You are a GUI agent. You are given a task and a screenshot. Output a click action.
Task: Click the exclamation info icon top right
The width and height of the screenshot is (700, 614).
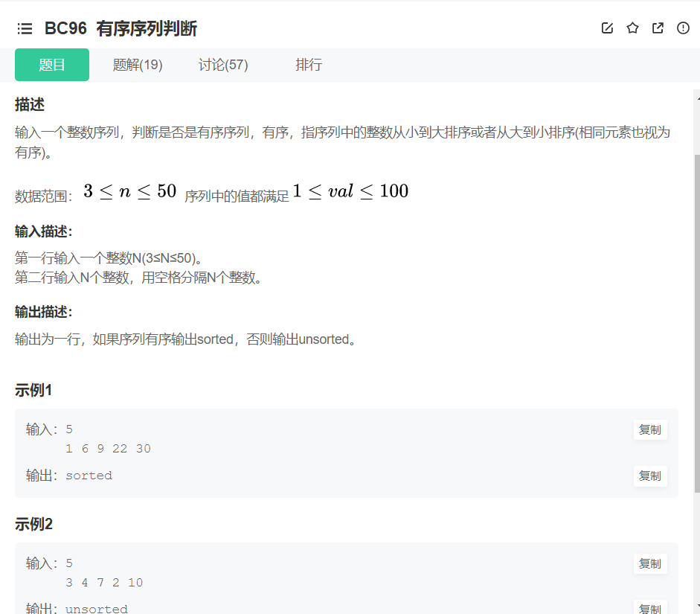(x=682, y=28)
